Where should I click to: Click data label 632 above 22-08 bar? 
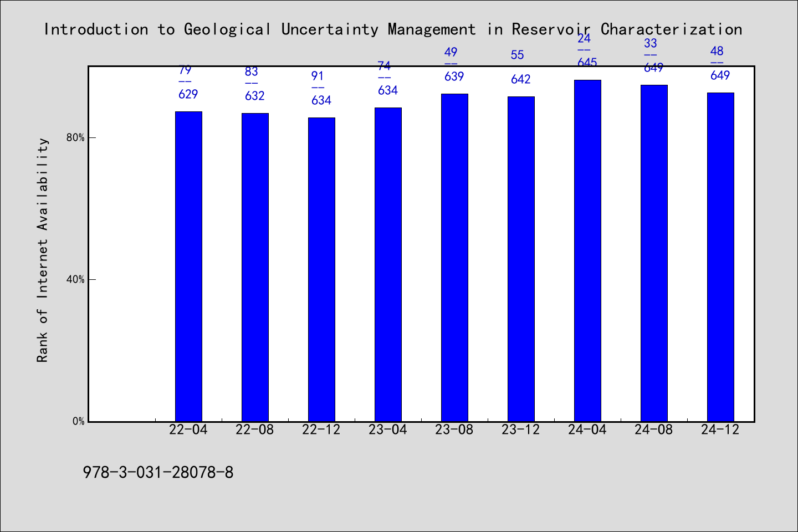point(255,96)
